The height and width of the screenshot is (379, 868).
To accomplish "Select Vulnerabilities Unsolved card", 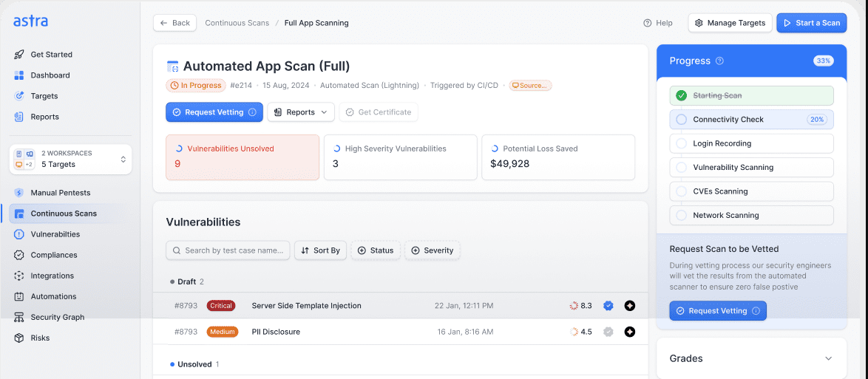I will tap(243, 157).
